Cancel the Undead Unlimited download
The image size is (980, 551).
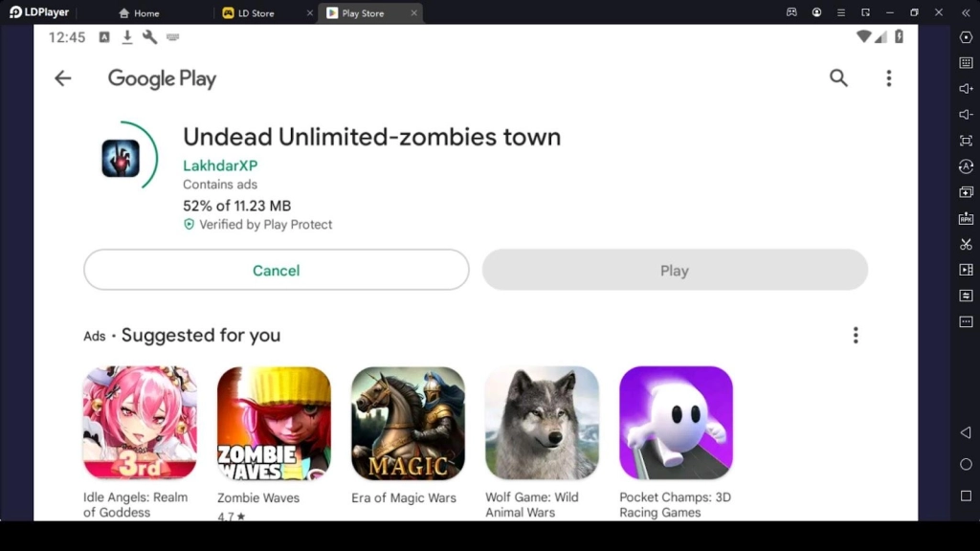pos(276,271)
